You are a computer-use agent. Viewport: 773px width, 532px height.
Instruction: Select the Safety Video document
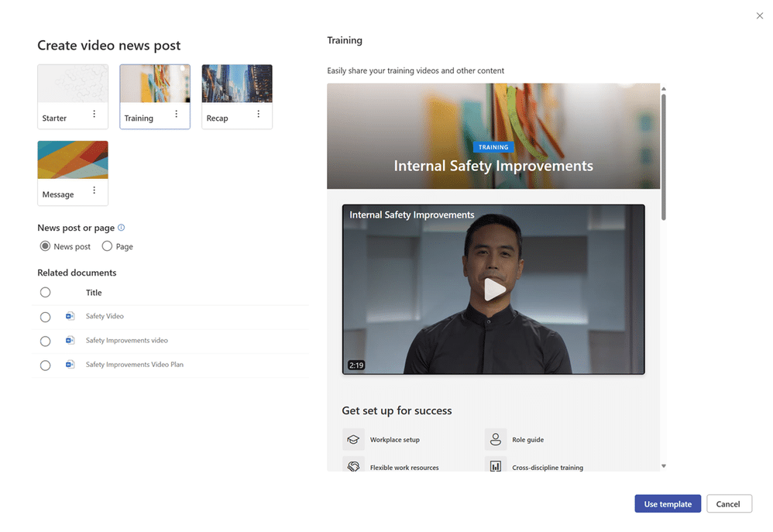[x=45, y=317]
